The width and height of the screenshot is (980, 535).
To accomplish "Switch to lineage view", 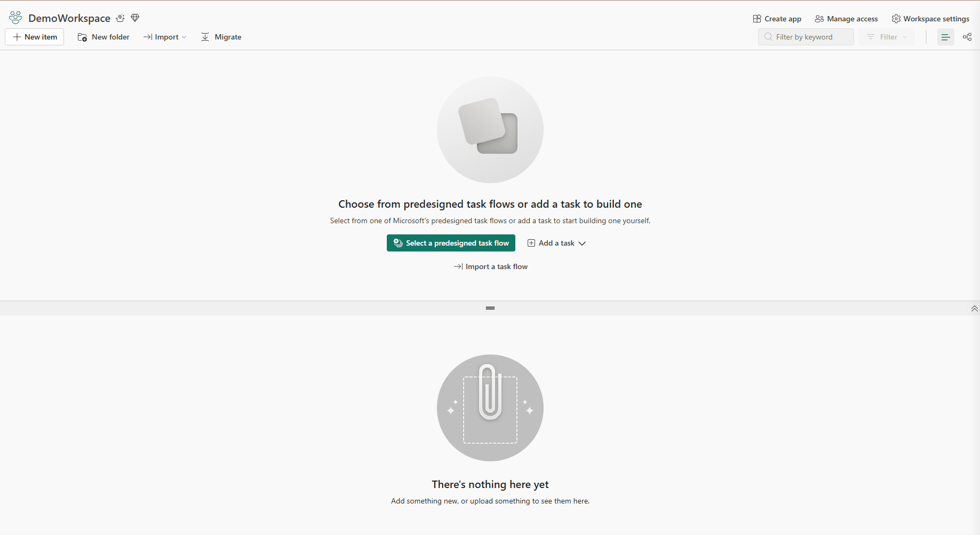I will [967, 37].
